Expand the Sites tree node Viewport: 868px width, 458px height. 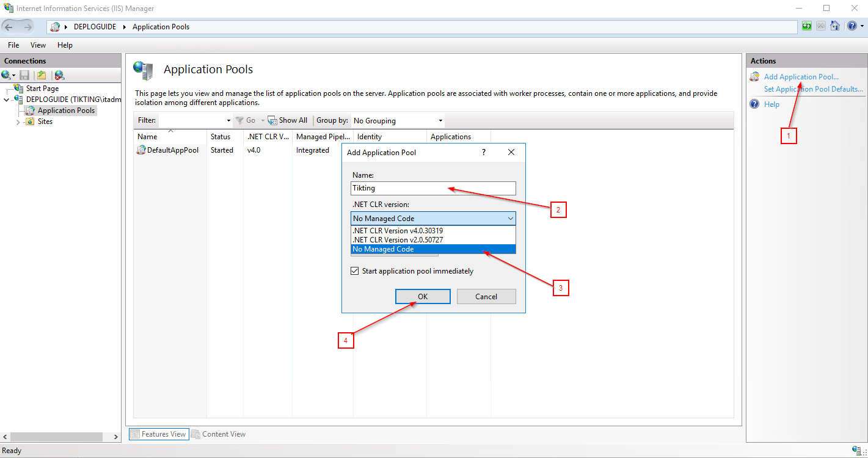click(18, 122)
